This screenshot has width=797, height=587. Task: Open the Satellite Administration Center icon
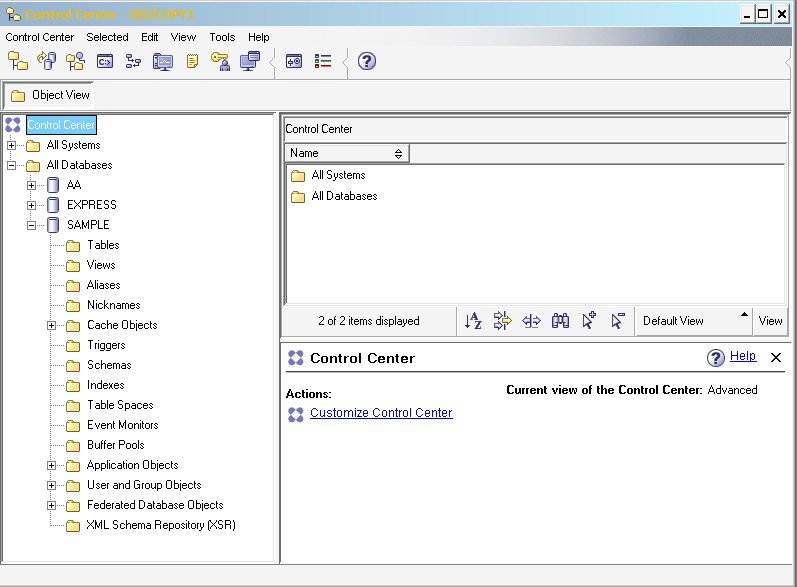pyautogui.click(x=76, y=61)
